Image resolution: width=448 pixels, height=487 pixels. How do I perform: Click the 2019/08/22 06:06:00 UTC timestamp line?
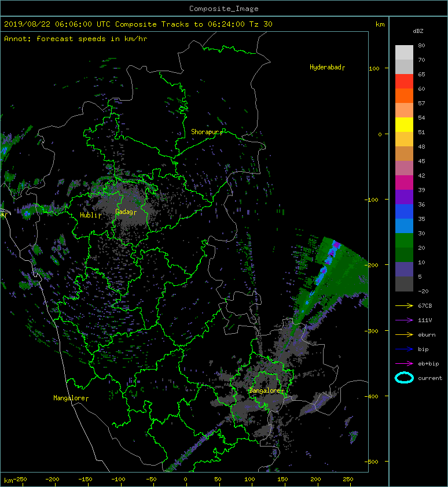pyautogui.click(x=138, y=24)
